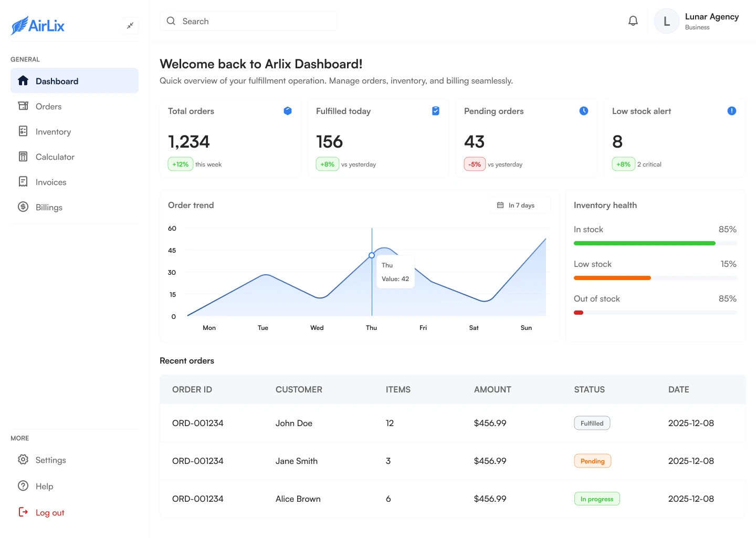Click the calendar icon in the Order trend filter
Image resolution: width=756 pixels, height=538 pixels.
tap(501, 205)
